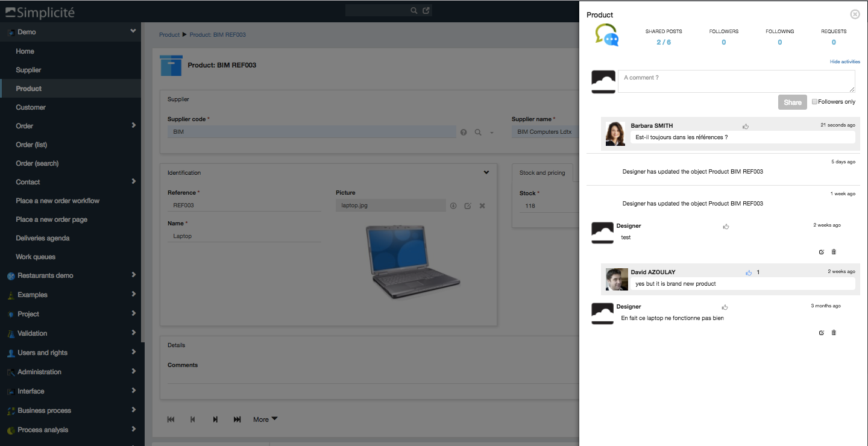The height and width of the screenshot is (446, 868).
Task: Download the laptop.jpg picture
Action: coord(453,206)
